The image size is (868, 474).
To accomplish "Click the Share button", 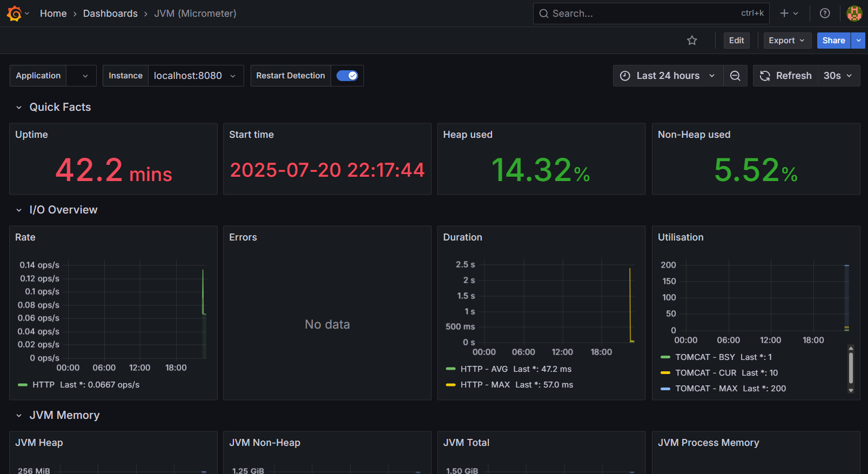I will [833, 41].
